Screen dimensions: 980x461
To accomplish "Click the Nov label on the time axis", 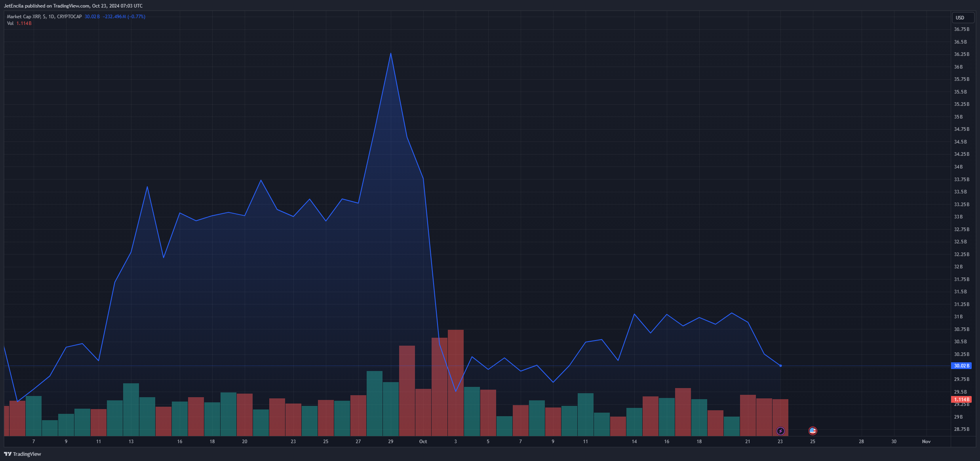I will pos(926,442).
